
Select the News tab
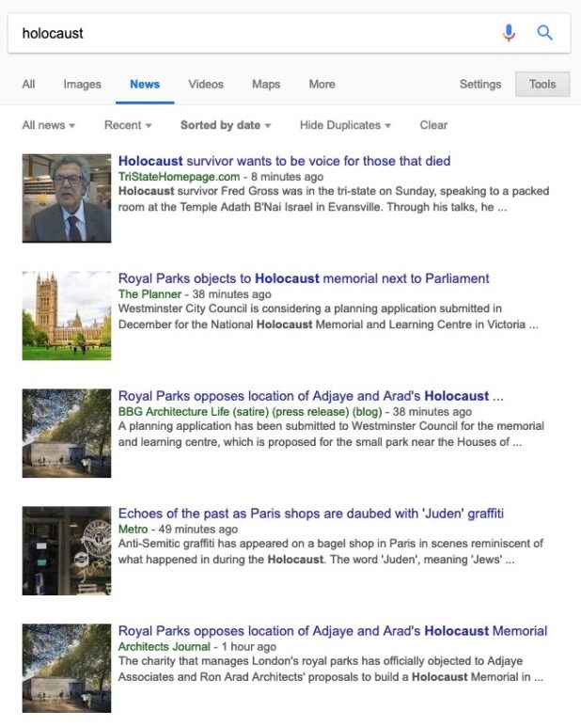[x=145, y=84]
